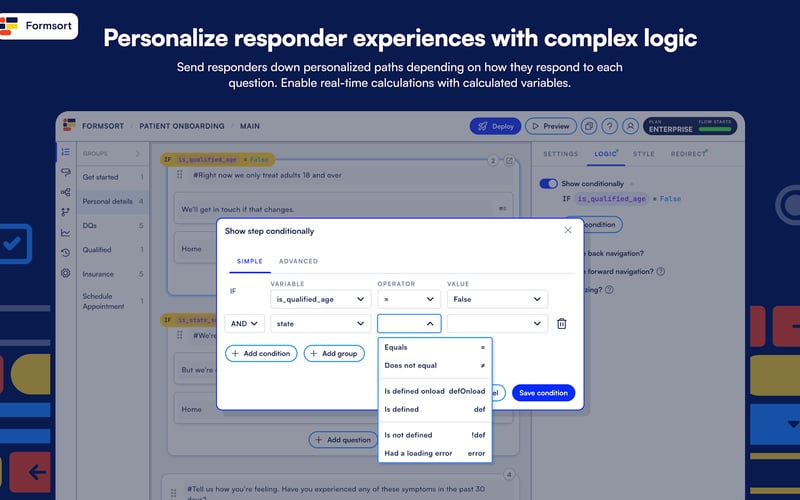
Task: Switch to the Simple tab
Action: [249, 261]
